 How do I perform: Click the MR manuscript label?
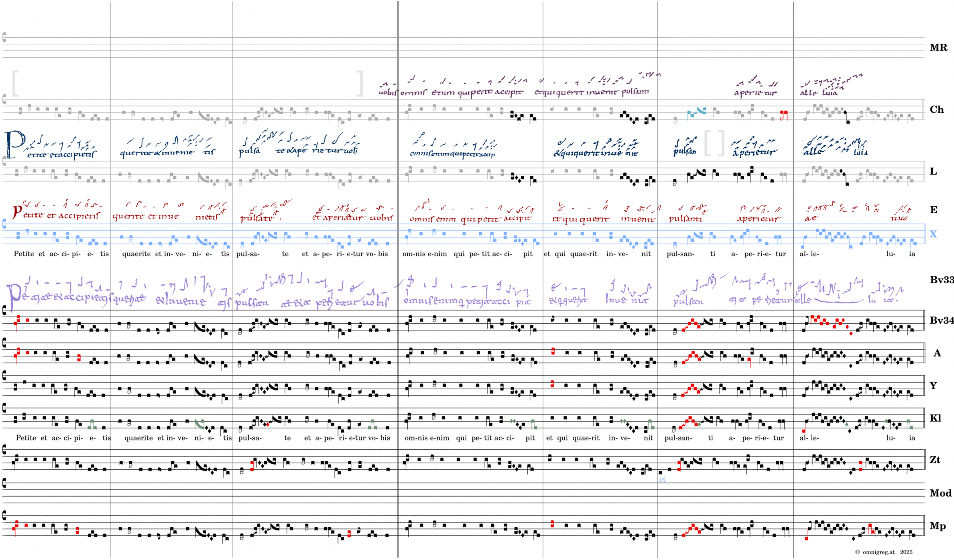pos(938,48)
